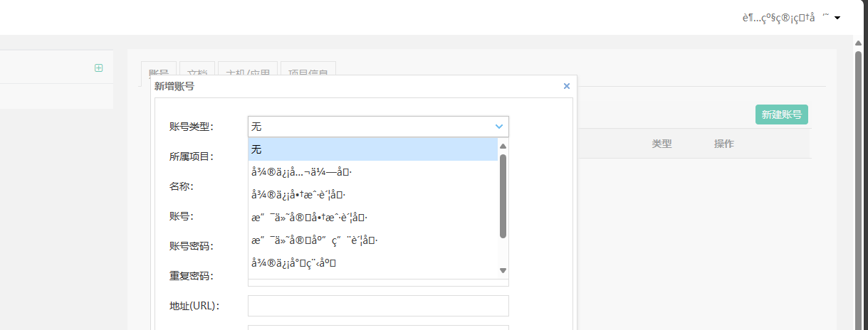Click the 名称: label
The height and width of the screenshot is (330, 868).
pyautogui.click(x=182, y=186)
